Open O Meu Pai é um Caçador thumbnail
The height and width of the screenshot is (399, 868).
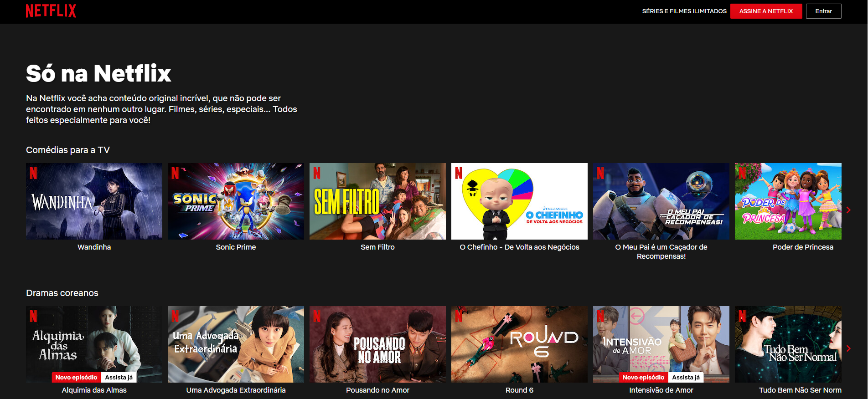pyautogui.click(x=661, y=201)
